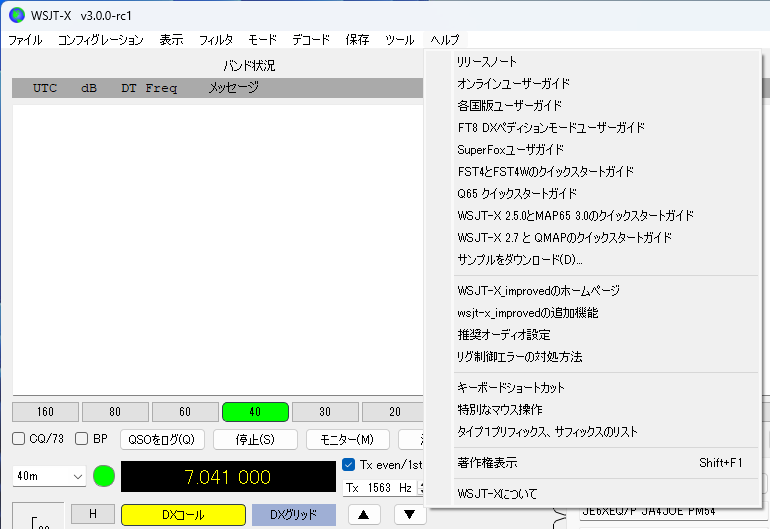Open FST4とFST4Wのクイックスタートガイド
This screenshot has height=529, width=770.
coord(593,172)
